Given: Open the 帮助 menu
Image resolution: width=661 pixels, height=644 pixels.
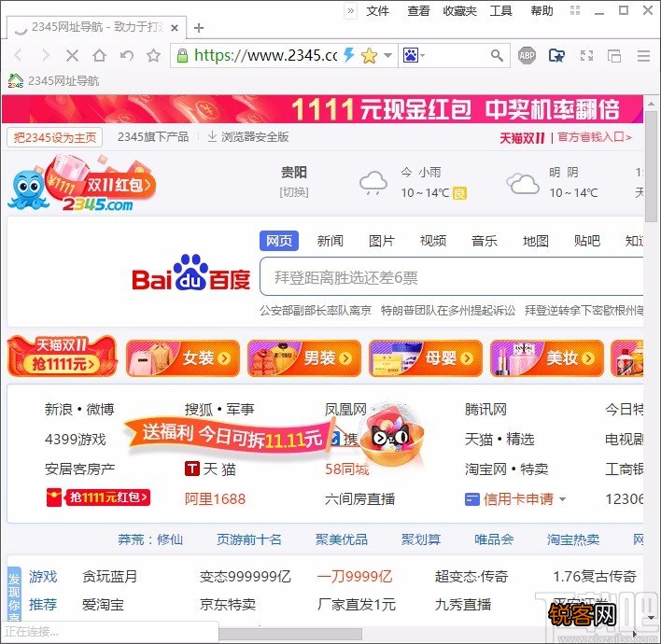Looking at the screenshot, I should tap(541, 11).
